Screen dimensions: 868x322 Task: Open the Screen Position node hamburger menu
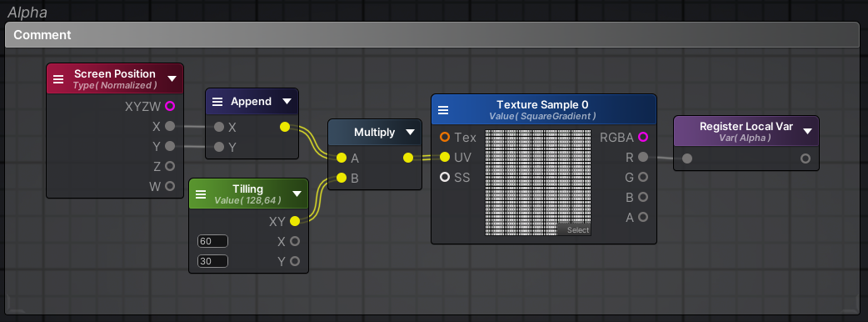58,78
